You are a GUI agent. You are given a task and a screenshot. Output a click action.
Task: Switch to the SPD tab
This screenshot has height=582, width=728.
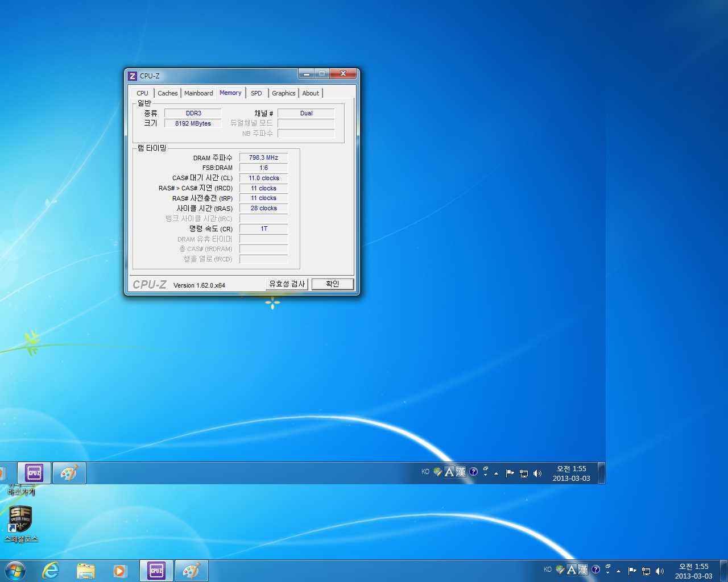click(x=257, y=93)
